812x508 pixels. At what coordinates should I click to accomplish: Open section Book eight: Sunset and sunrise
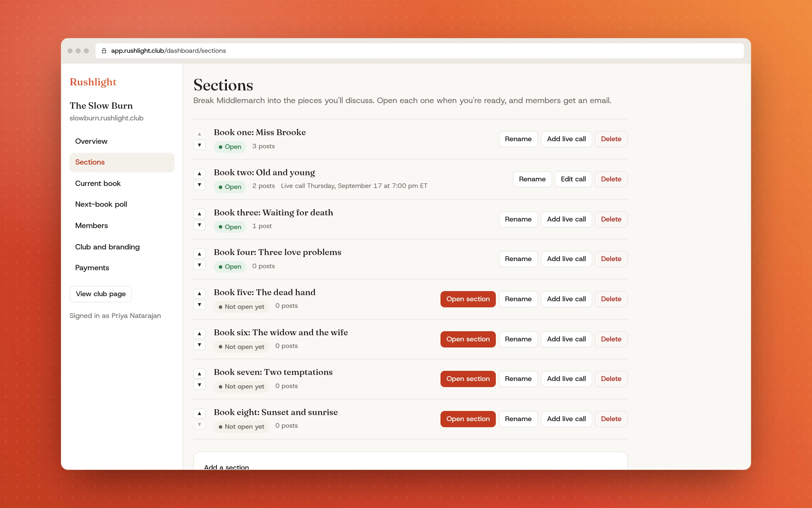468,419
